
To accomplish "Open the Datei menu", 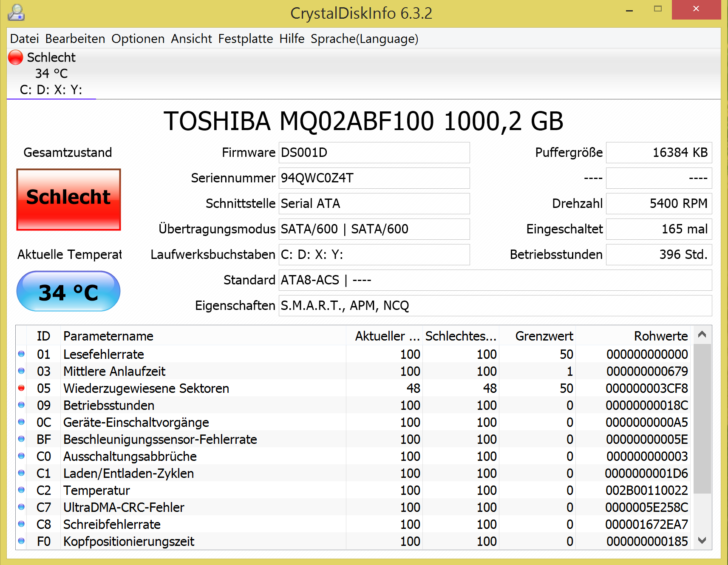I will click(25, 39).
